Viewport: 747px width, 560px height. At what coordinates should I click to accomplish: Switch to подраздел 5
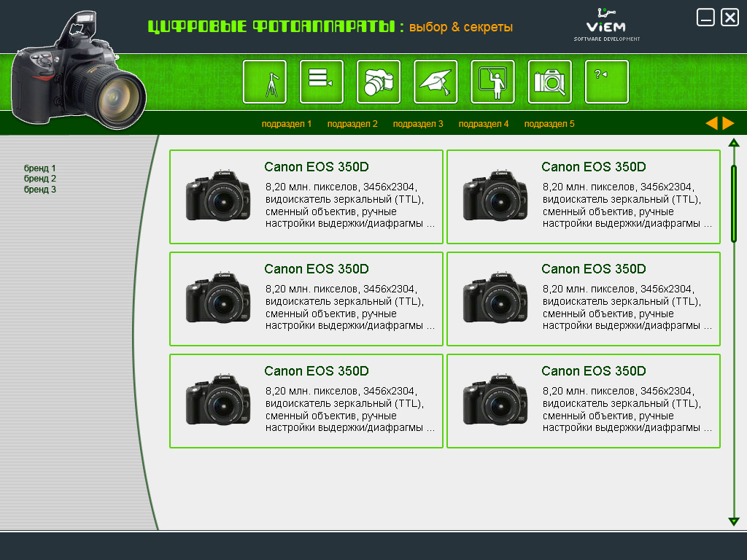(x=549, y=124)
